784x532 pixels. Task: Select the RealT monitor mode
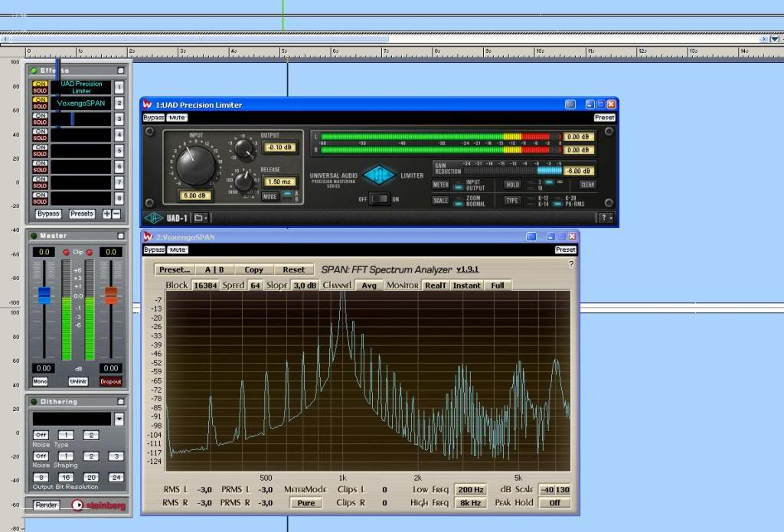point(436,286)
